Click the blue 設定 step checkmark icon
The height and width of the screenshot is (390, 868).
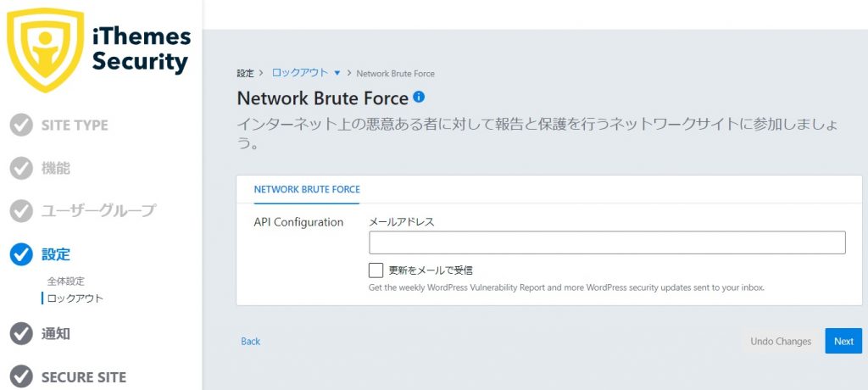click(x=21, y=254)
